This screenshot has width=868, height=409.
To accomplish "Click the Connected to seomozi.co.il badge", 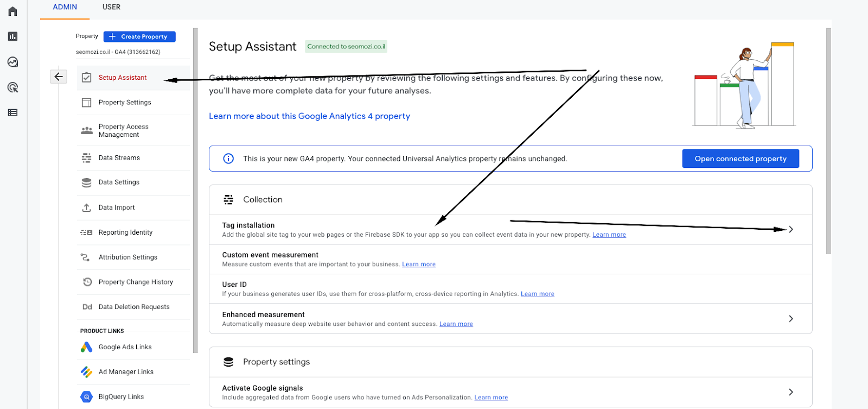I will 346,47.
